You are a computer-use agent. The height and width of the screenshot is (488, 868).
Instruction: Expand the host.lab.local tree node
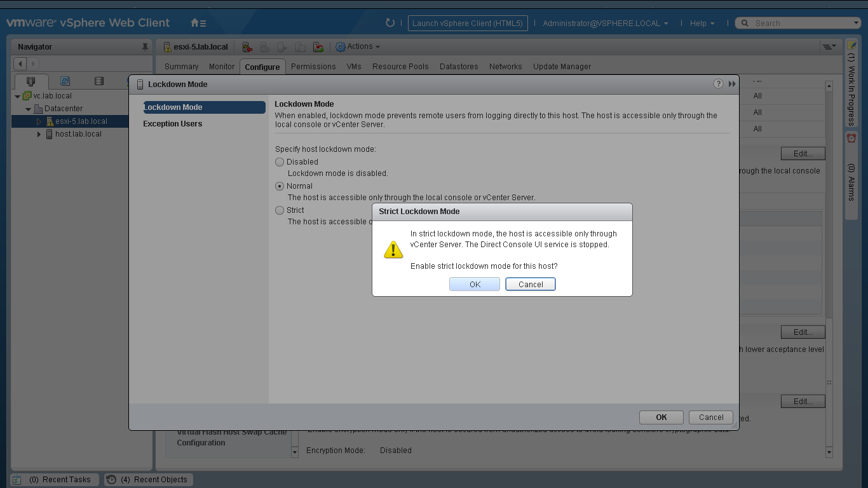39,134
